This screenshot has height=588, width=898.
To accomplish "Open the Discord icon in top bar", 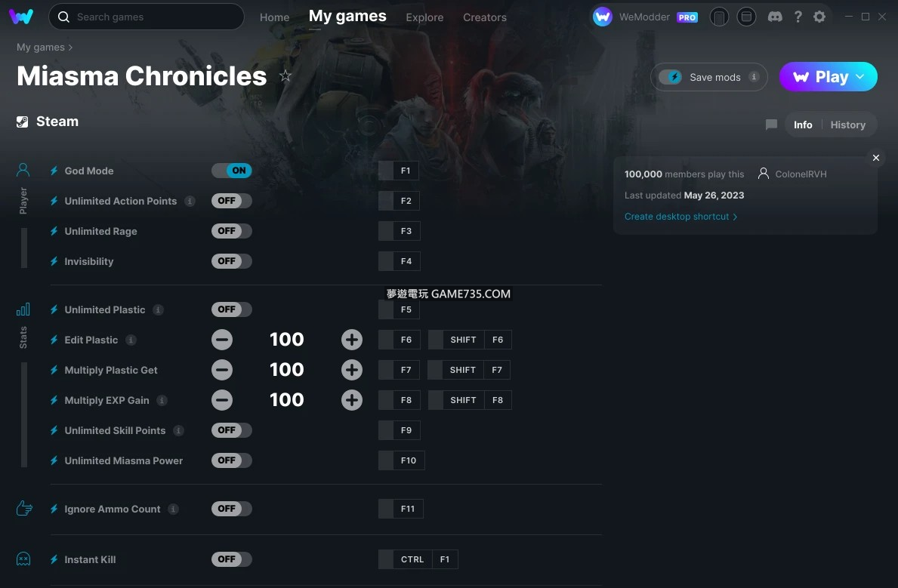I will click(775, 17).
